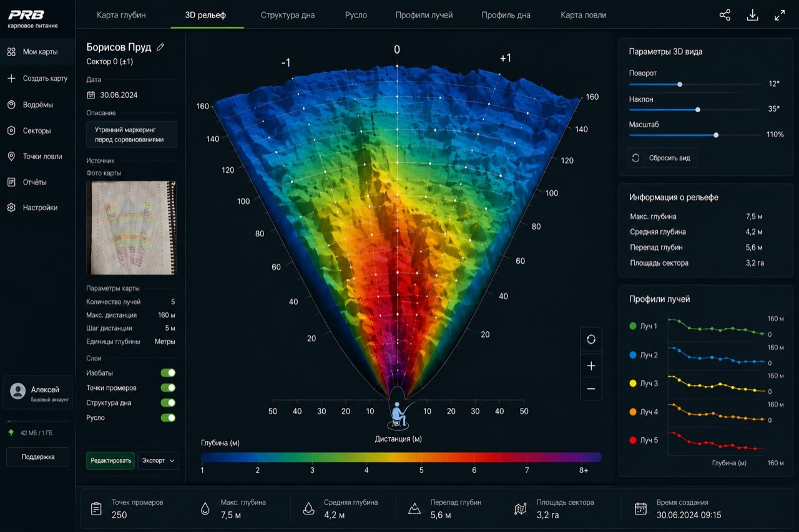
Task: Zoom in with the plus button
Action: 591,365
